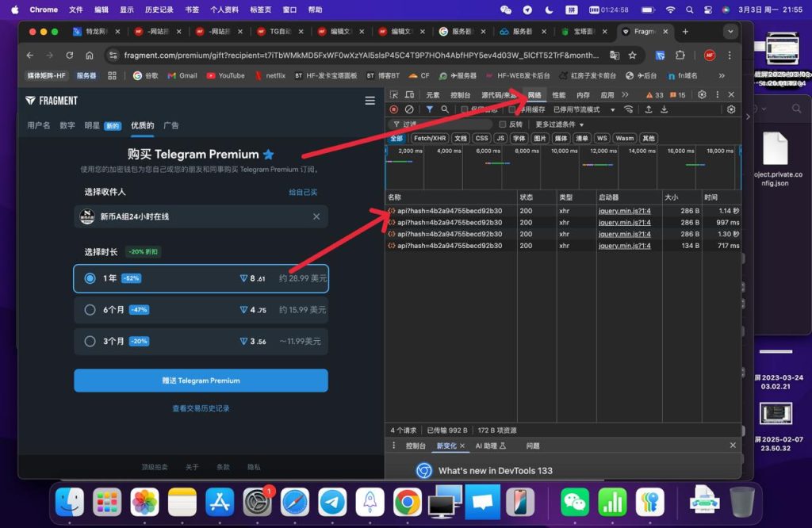Select the 6个月 subscription radio option
This screenshot has height=528, width=812.
click(x=90, y=310)
